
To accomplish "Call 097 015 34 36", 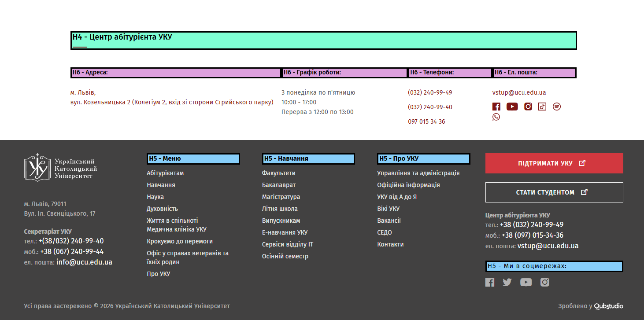I will click(x=426, y=121).
